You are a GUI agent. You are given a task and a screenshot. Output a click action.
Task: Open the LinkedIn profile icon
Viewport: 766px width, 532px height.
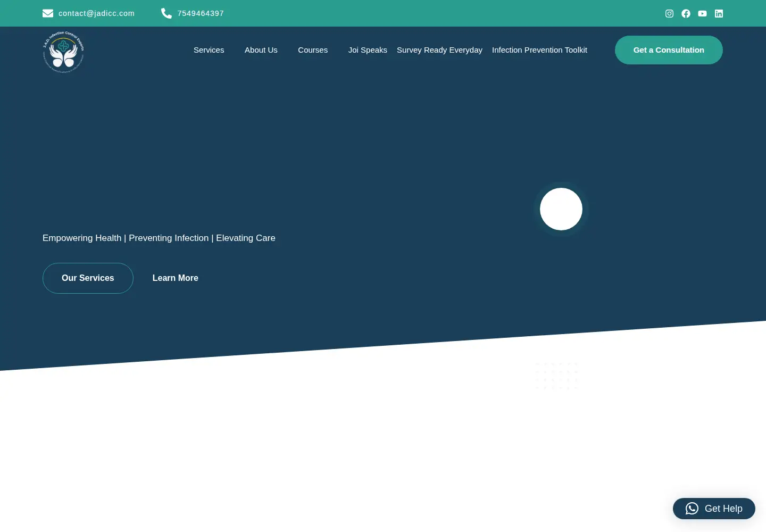(x=719, y=13)
